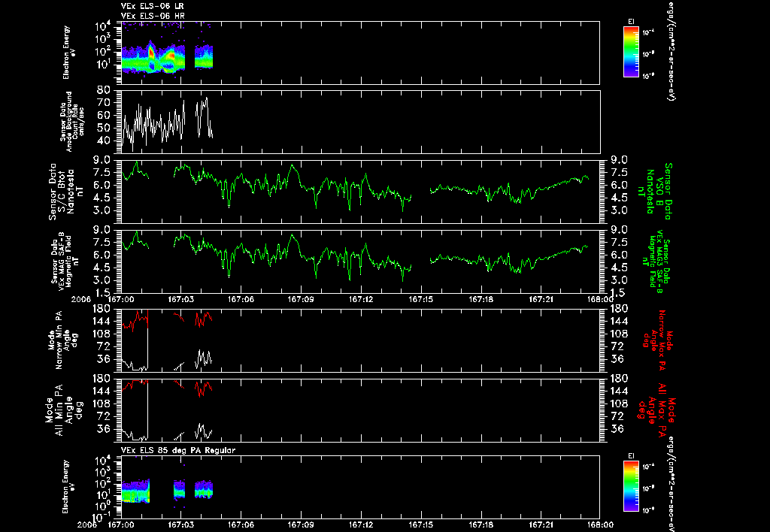Click the "VEx ELS-06 HR" title text
Image resolution: width=770 pixels, height=532 pixels.
(x=152, y=16)
